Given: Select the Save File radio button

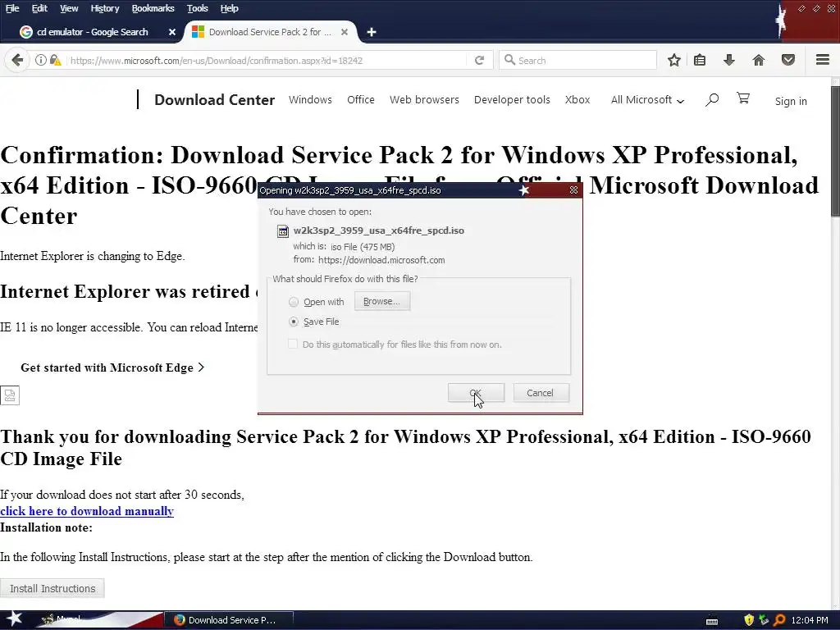Looking at the screenshot, I should (x=294, y=322).
